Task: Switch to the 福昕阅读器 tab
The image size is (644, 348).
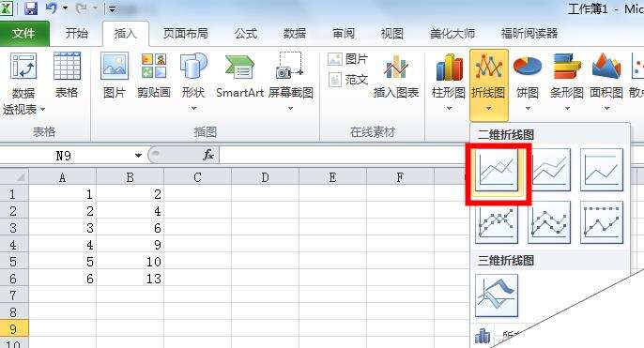Action: 529,33
